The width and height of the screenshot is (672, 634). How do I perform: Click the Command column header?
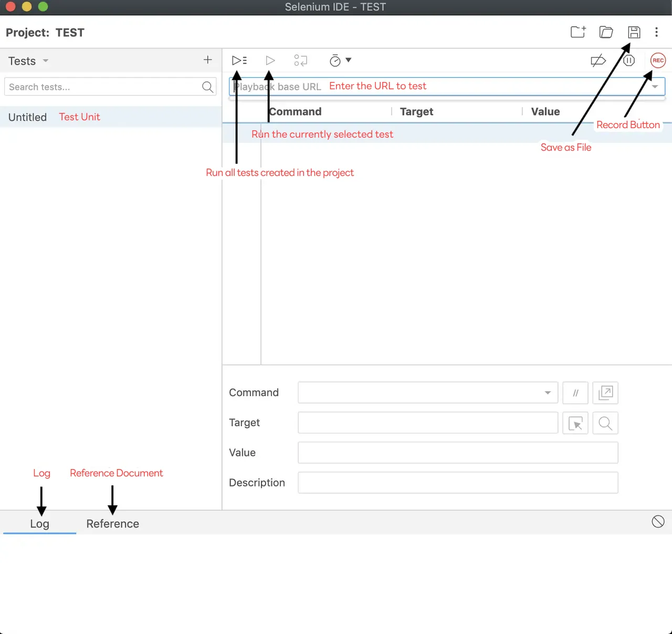tap(295, 111)
